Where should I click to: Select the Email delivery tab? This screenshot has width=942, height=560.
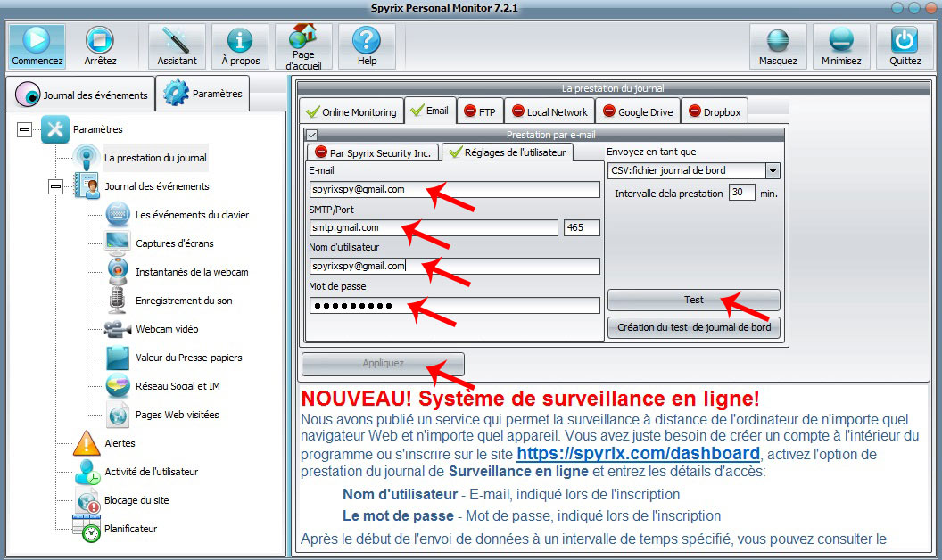point(430,111)
